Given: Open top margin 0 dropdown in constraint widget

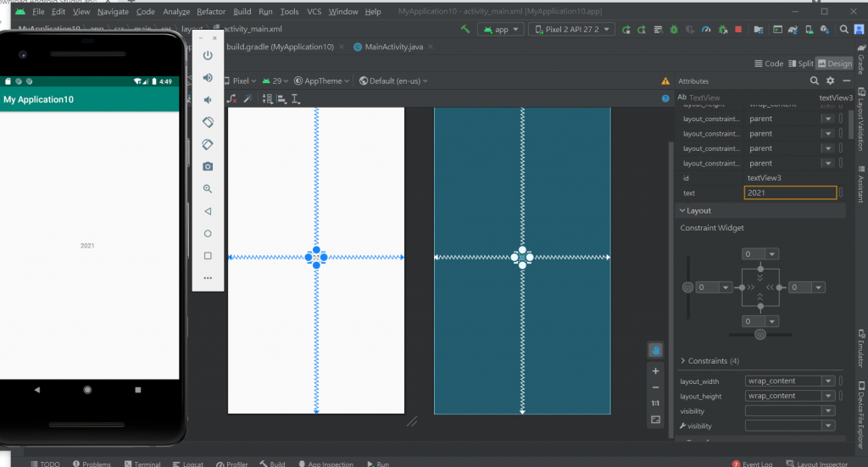Looking at the screenshot, I should coord(771,254).
